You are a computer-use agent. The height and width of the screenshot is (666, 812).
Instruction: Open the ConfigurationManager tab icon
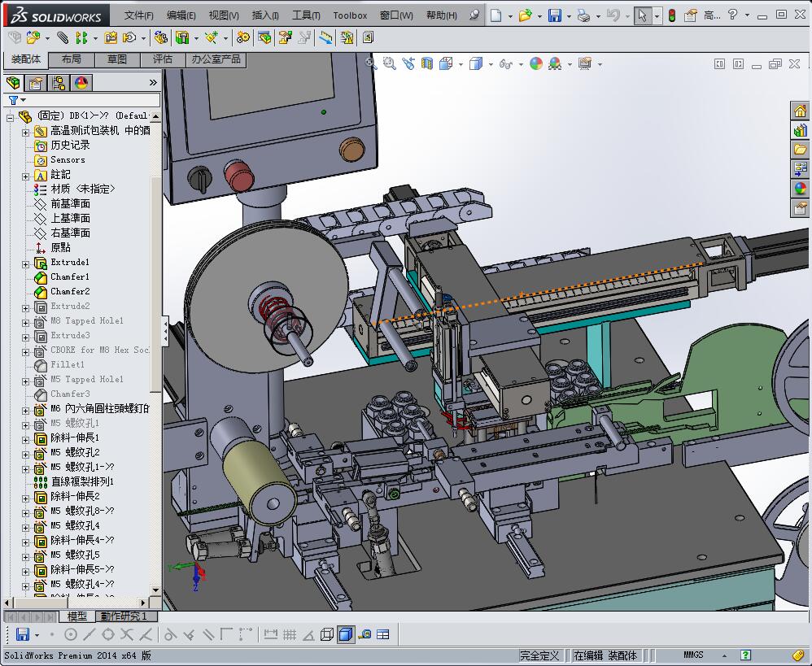click(58, 82)
